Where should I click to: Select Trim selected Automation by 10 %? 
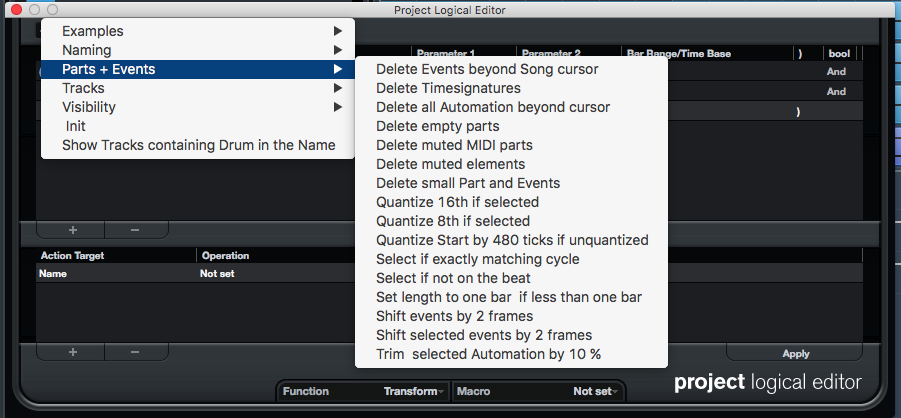(488, 354)
